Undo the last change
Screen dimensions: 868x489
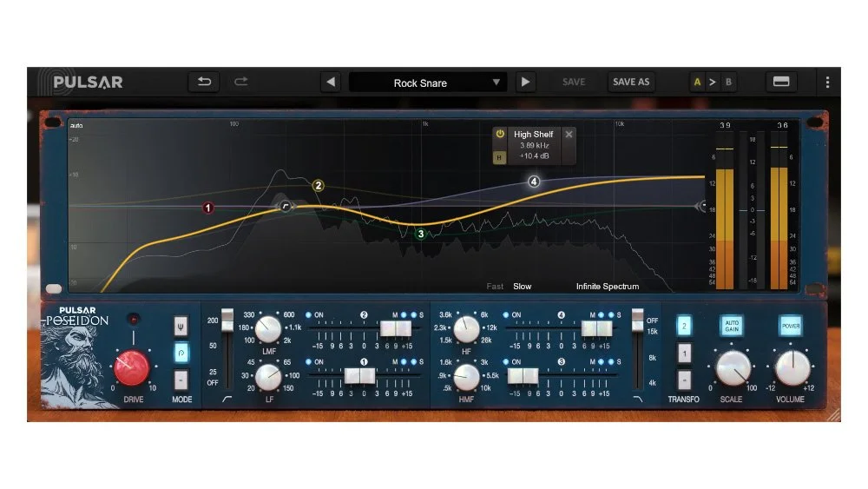tap(204, 82)
